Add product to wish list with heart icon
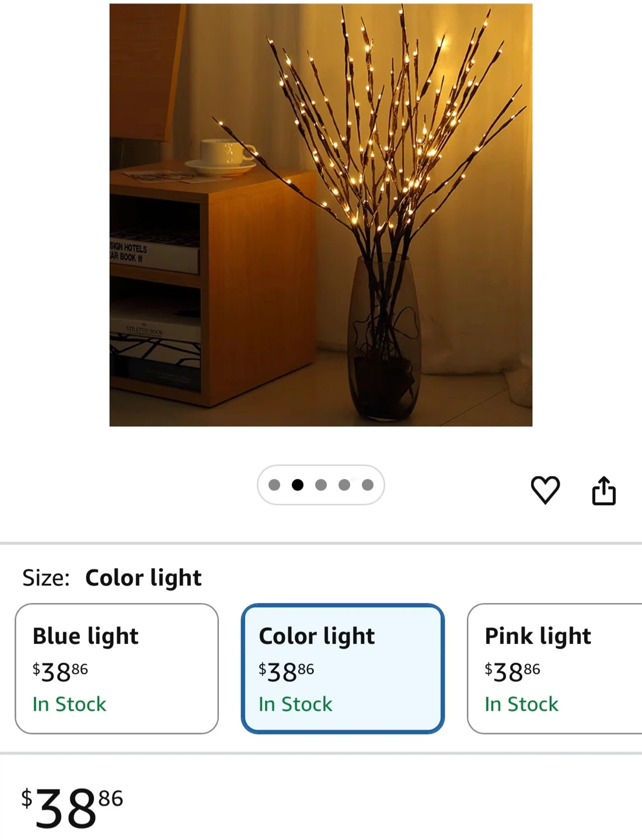 tap(545, 490)
